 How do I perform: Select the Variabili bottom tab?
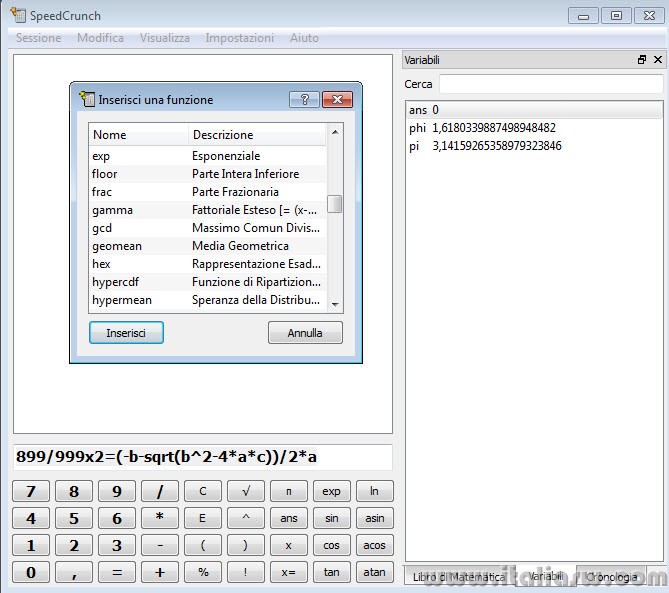(x=545, y=576)
